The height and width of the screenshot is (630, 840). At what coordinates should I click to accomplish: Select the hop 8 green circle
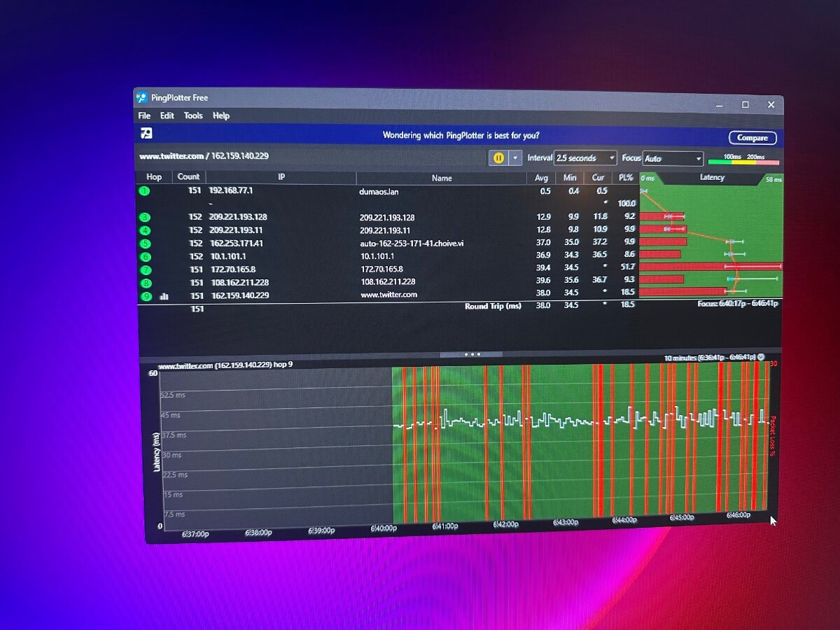click(146, 283)
